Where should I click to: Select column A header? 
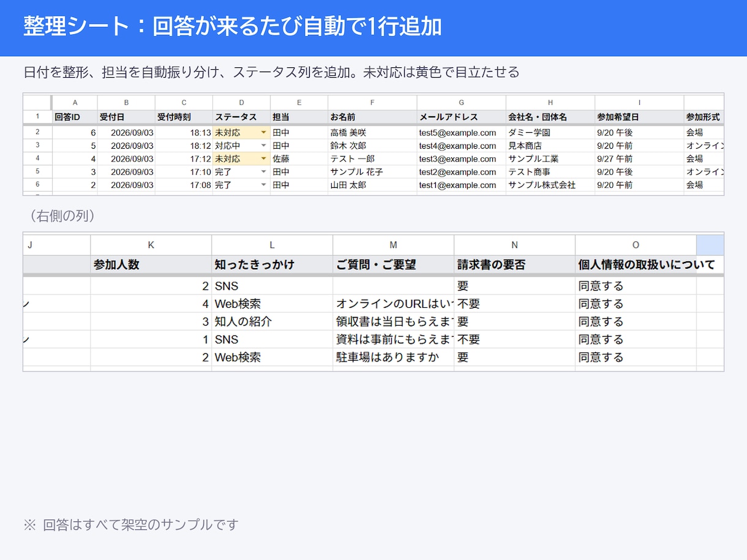click(75, 102)
